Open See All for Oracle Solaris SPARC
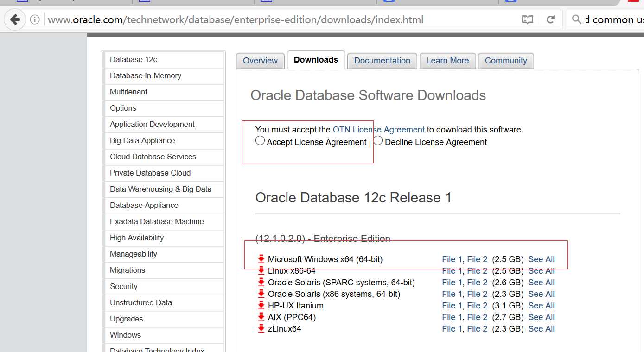 pyautogui.click(x=542, y=283)
